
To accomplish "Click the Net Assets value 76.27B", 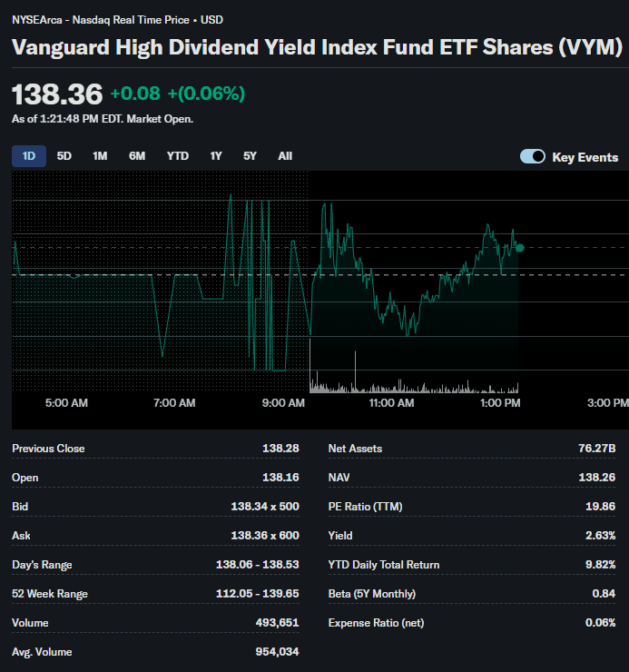I will coord(597,449).
